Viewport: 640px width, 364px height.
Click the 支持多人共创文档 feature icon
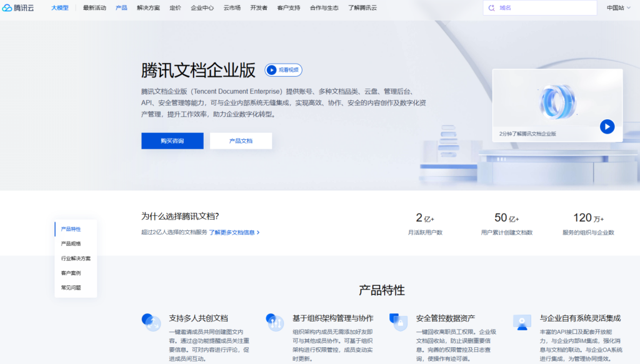(x=151, y=322)
